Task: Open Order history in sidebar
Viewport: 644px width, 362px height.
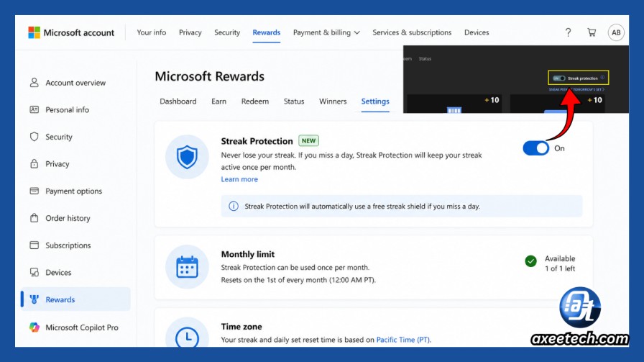Action: 68,219
